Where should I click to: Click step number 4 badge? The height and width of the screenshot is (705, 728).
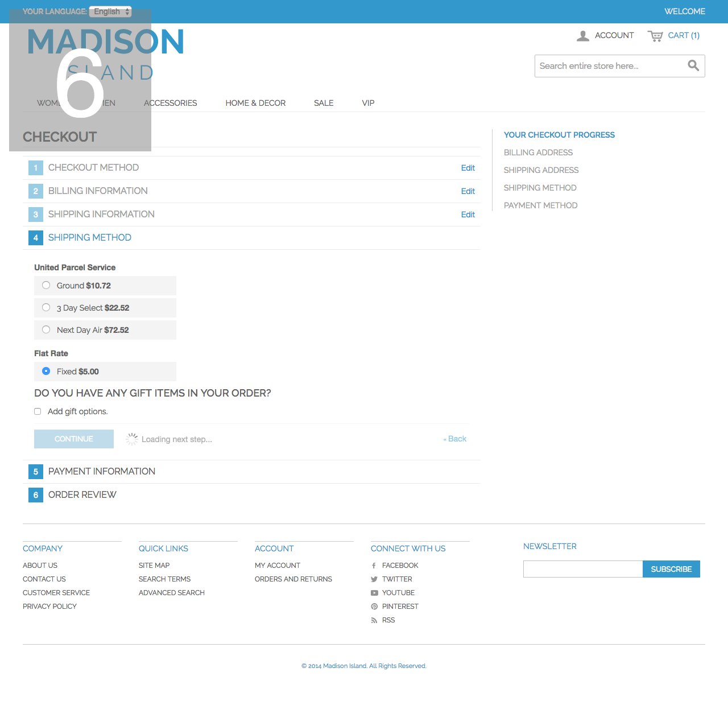(36, 238)
